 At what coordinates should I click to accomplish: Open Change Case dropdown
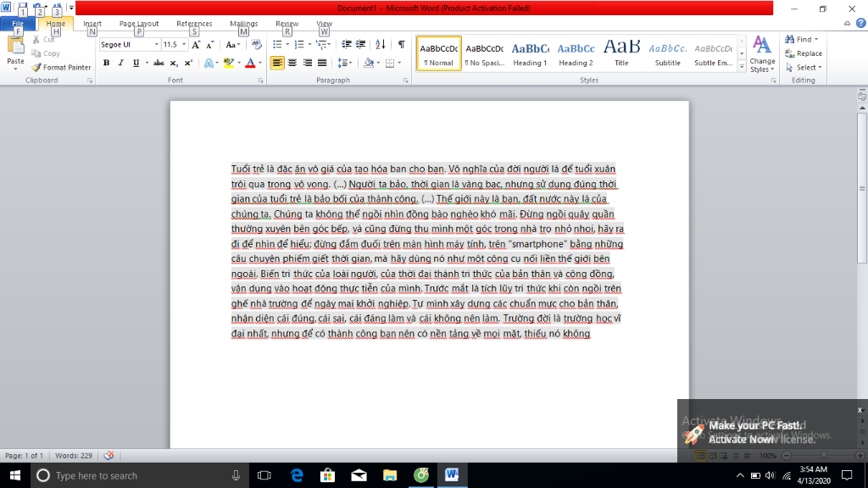pos(232,45)
